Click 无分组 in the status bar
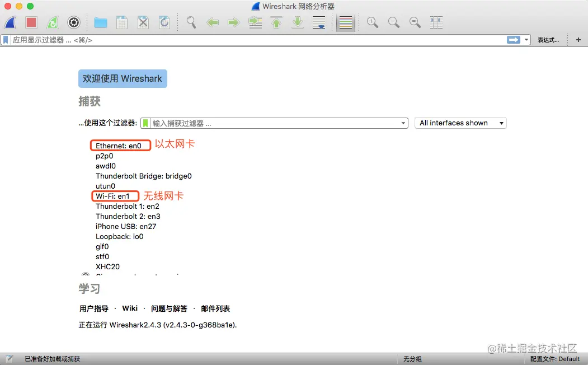Screen dimensions: 588x365 pos(412,359)
